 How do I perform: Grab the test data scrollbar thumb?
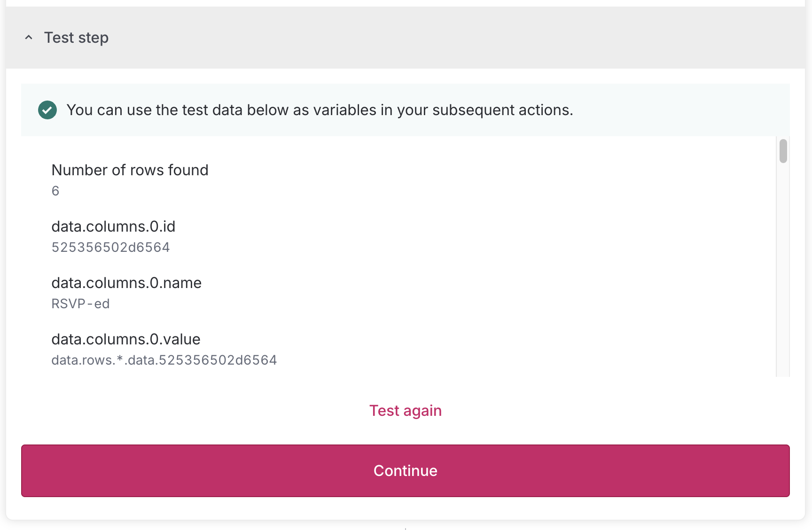tap(783, 151)
